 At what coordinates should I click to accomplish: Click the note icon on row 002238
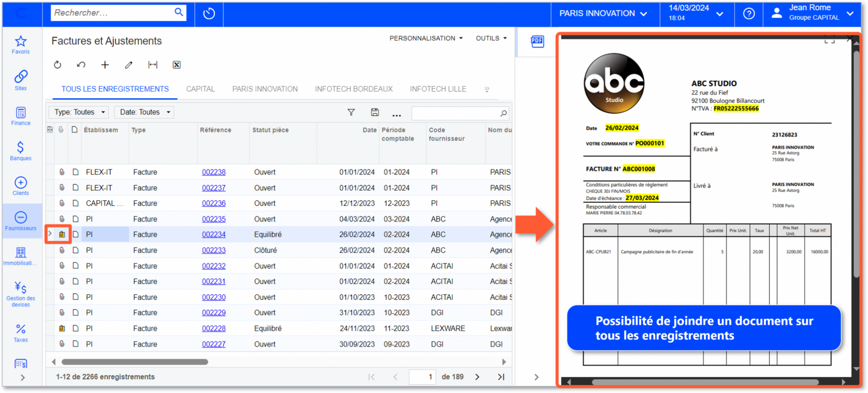pos(75,172)
